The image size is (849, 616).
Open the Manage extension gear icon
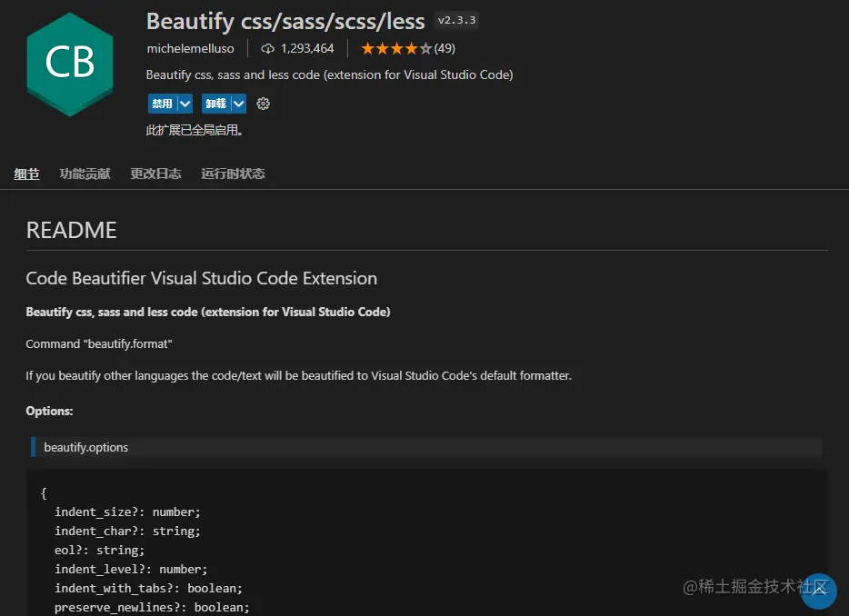coord(263,104)
